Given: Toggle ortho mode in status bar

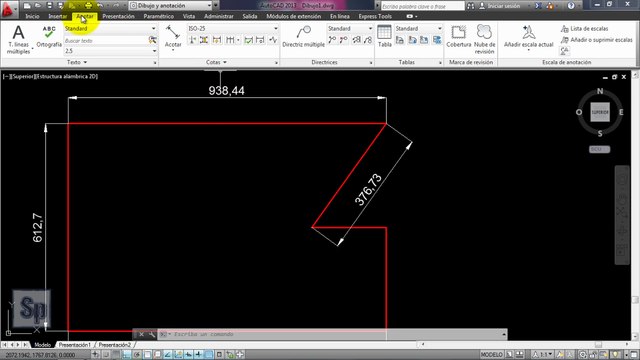Looking at the screenshot, I should tap(127, 354).
